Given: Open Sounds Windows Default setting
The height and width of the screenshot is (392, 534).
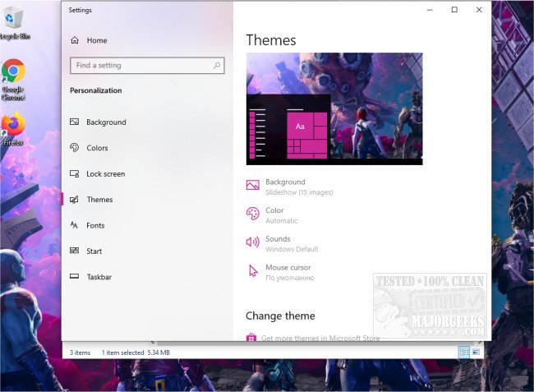Looking at the screenshot, I should coord(291,243).
